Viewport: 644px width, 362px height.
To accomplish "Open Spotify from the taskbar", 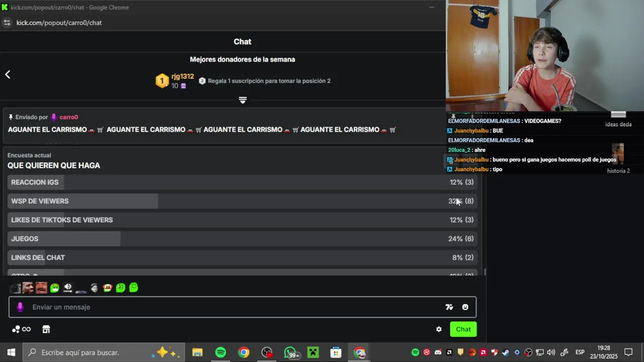I will 220,352.
